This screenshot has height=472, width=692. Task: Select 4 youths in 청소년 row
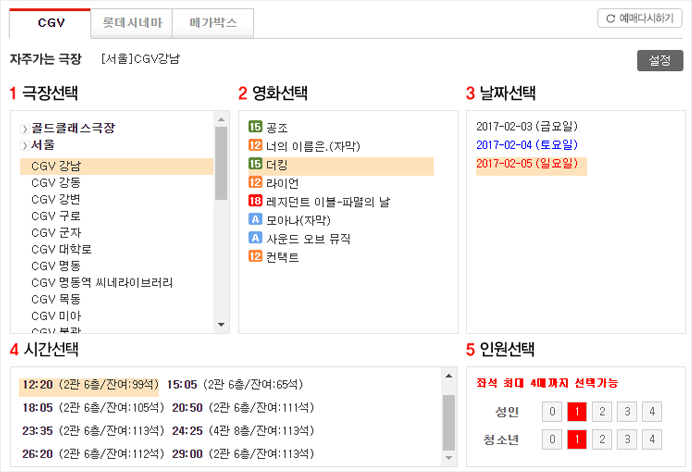[x=652, y=439]
